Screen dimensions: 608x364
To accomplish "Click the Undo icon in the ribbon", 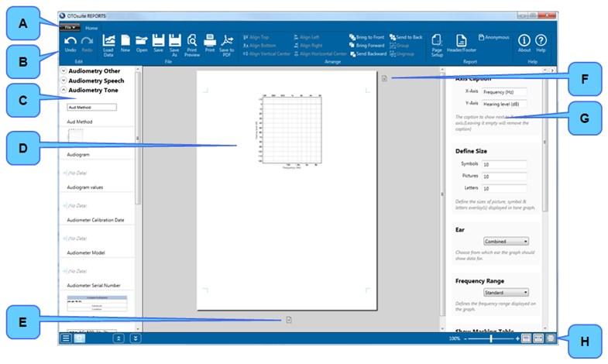I will pyautogui.click(x=70, y=41).
